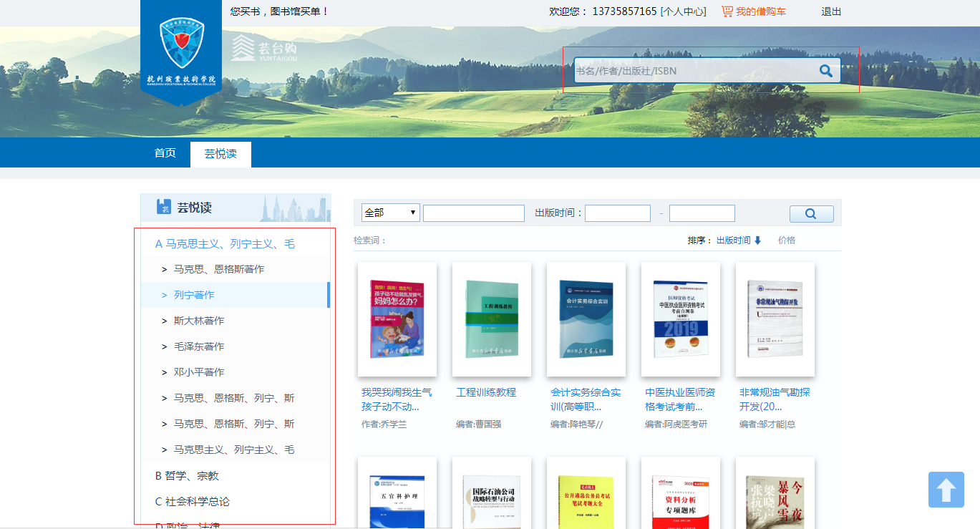Click the 书名/作者/出版社/ISBN search field
Viewport: 980px width, 529px height.
pyautogui.click(x=694, y=71)
